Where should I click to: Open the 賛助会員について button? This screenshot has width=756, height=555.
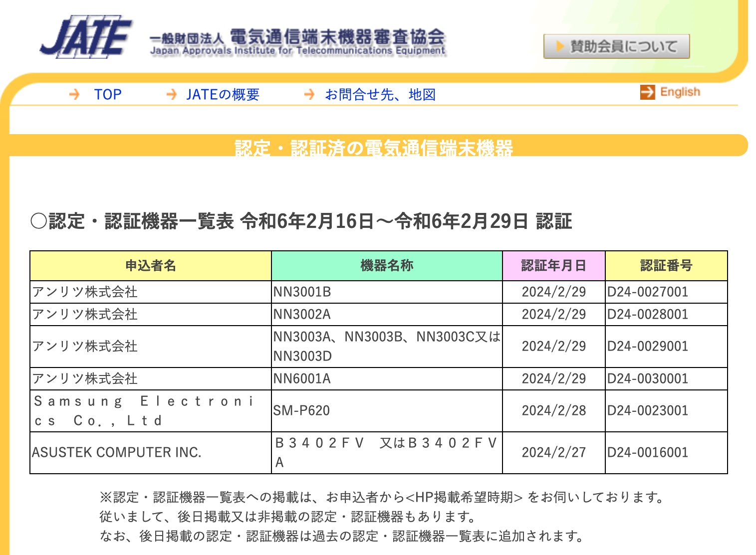click(617, 46)
